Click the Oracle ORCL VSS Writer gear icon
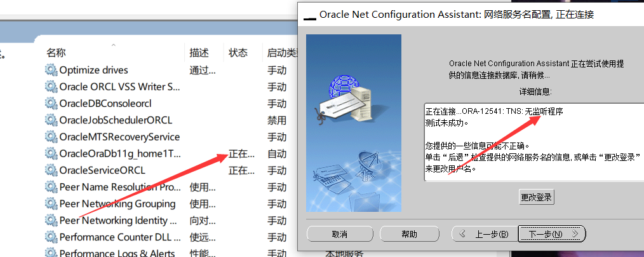Viewport: 644px width, 257px height. (51, 87)
